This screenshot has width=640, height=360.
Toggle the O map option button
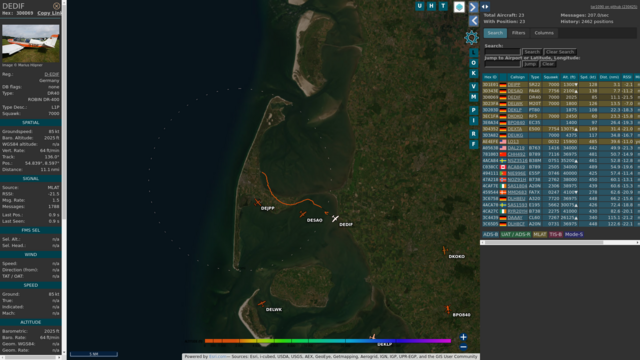pyautogui.click(x=473, y=63)
